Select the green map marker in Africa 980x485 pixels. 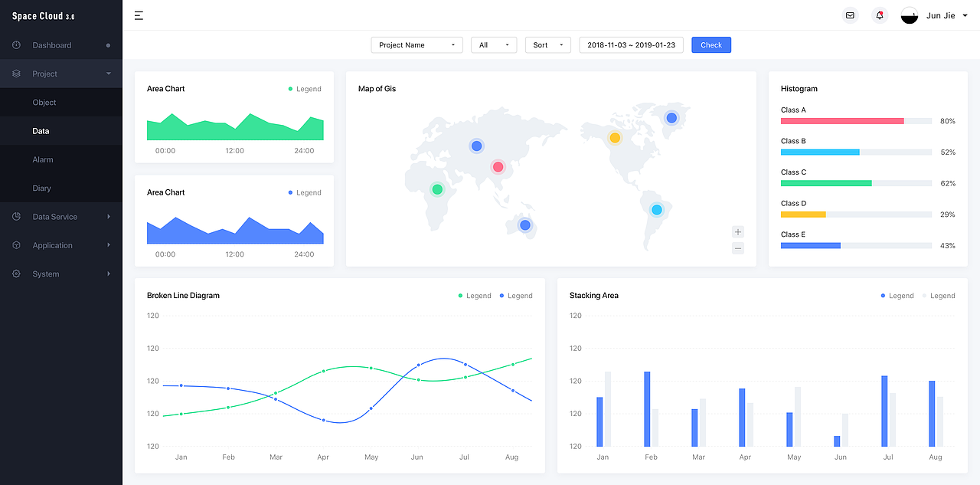click(x=437, y=189)
